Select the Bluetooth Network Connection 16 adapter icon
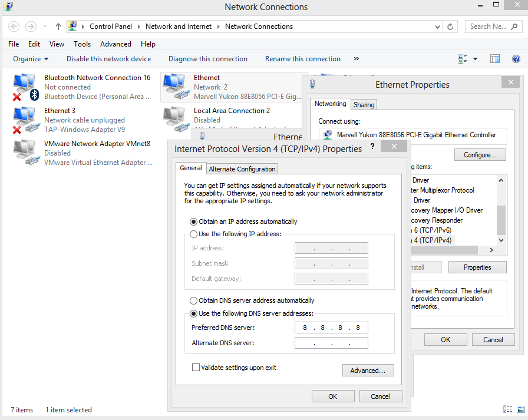The height and width of the screenshot is (420, 528). 25,87
